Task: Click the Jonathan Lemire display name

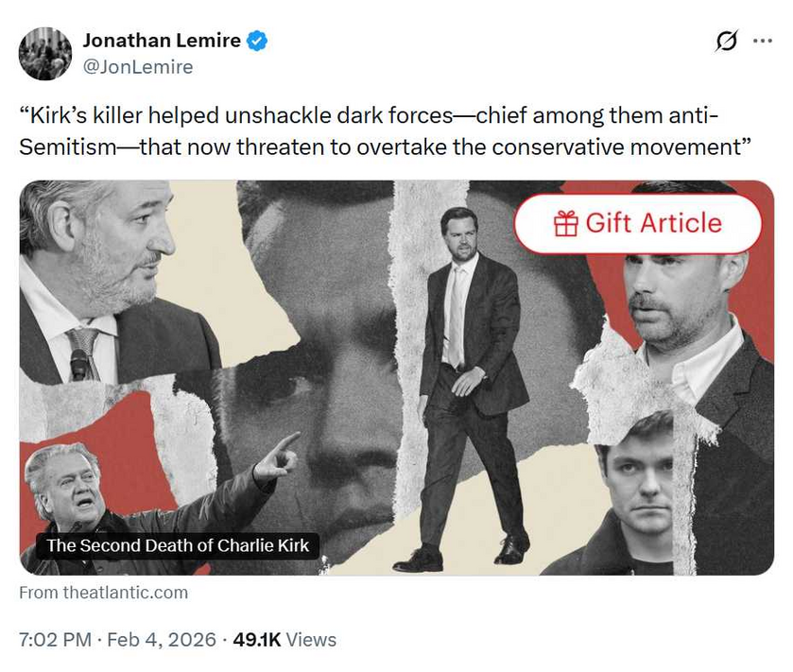Action: point(162,41)
